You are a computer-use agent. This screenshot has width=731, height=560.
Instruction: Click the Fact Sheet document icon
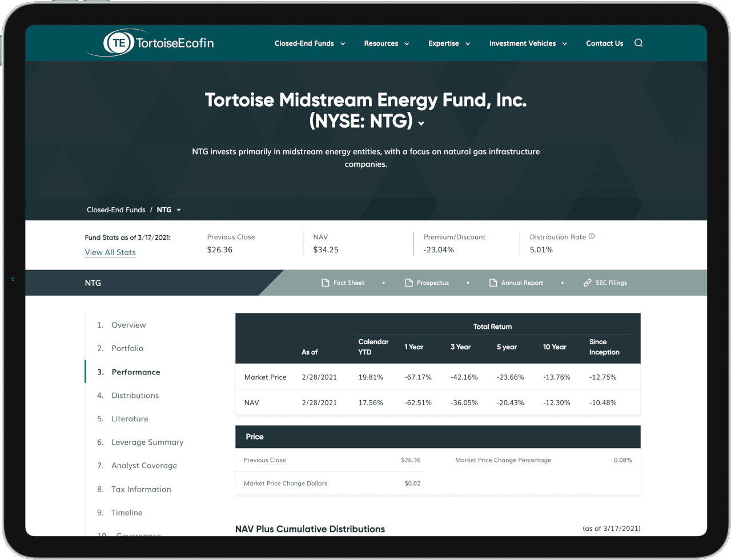click(x=326, y=283)
